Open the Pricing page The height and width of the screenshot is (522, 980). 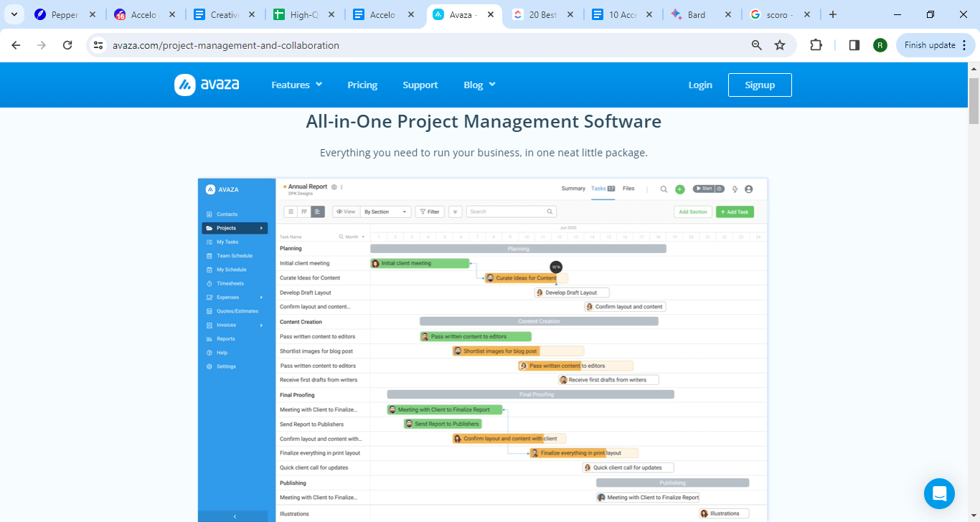click(362, 85)
